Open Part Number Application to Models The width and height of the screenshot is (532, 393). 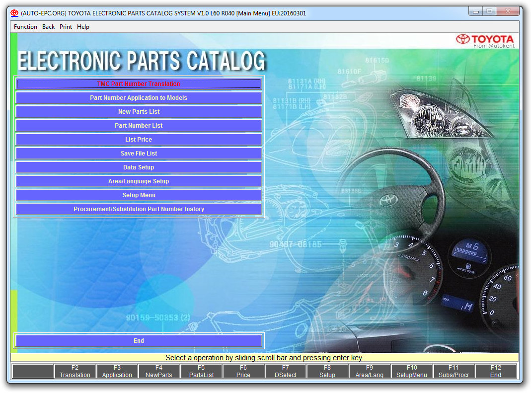tap(139, 98)
